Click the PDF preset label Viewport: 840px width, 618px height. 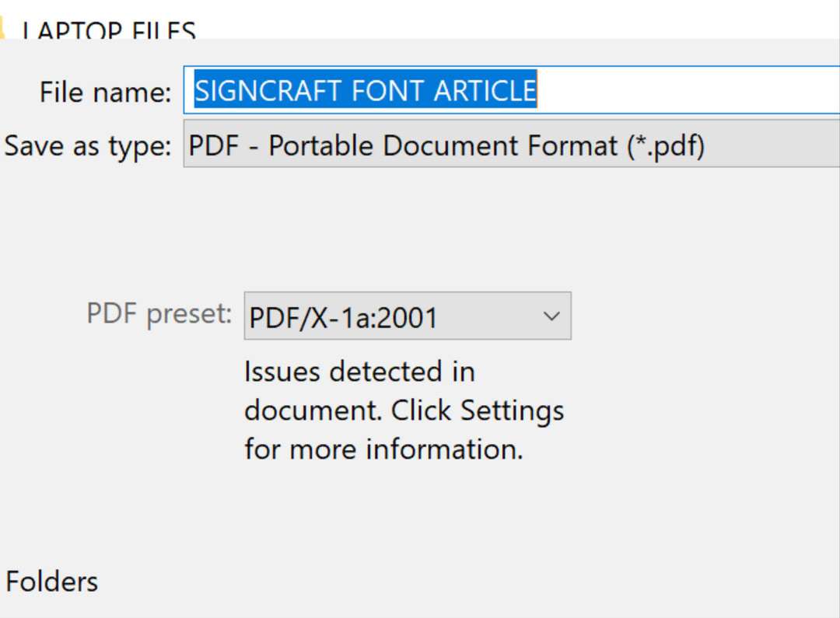click(159, 313)
